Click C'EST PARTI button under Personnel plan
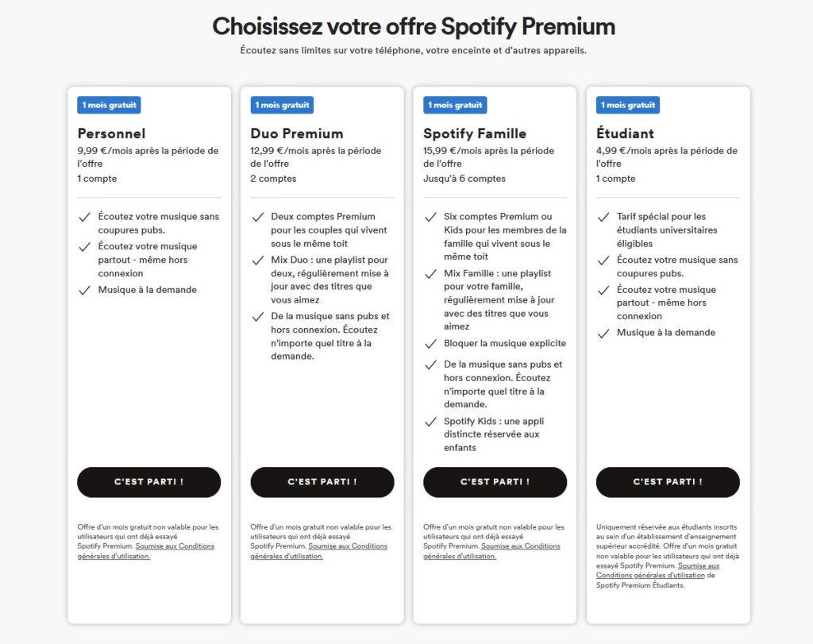Screen dimensions: 813x644 tap(148, 482)
